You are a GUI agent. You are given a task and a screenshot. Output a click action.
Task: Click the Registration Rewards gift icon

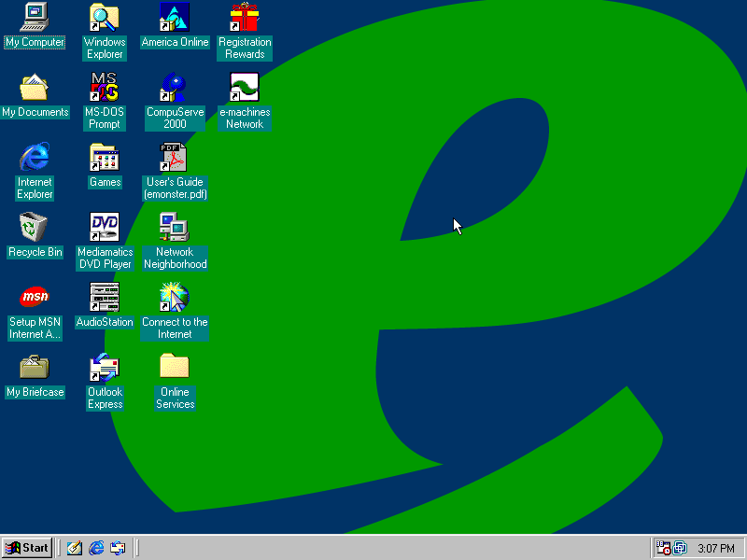coord(245,17)
